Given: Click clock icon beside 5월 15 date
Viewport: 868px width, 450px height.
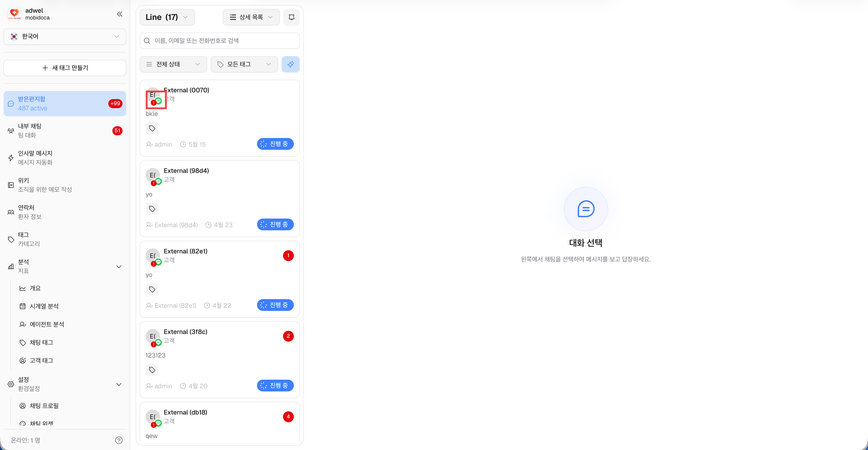Looking at the screenshot, I should (x=183, y=144).
